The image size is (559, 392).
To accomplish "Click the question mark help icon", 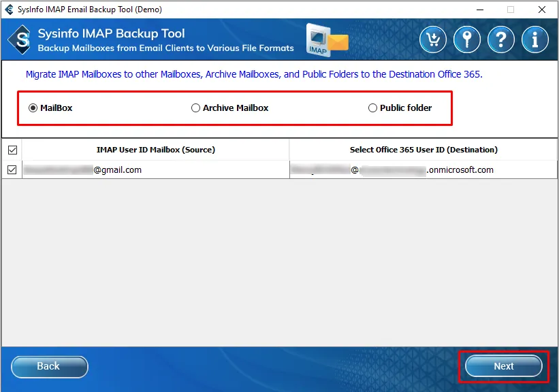I will (501, 39).
